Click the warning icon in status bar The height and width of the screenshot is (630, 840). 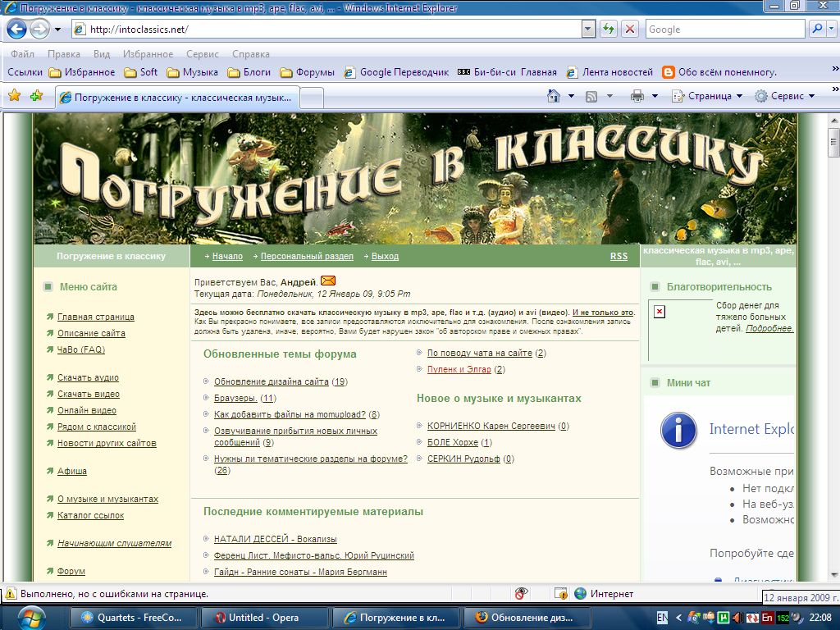click(10, 594)
